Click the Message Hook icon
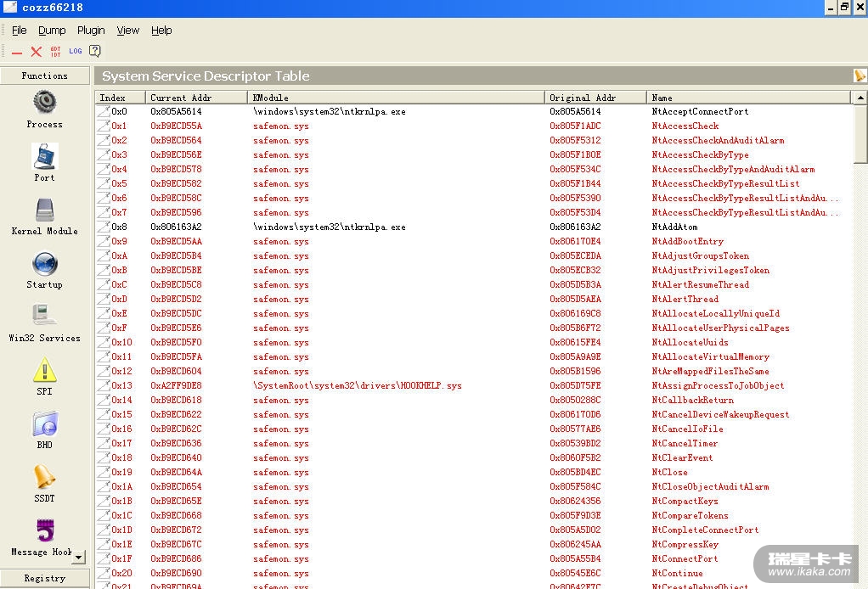868x589 pixels. click(x=44, y=531)
